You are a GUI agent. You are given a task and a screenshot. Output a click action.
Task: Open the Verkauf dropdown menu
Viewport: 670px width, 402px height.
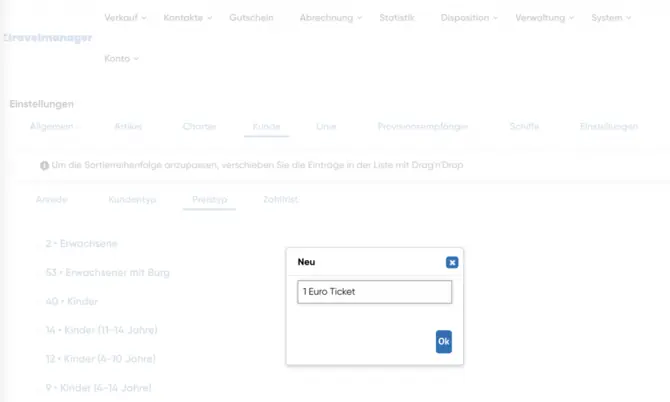125,18
